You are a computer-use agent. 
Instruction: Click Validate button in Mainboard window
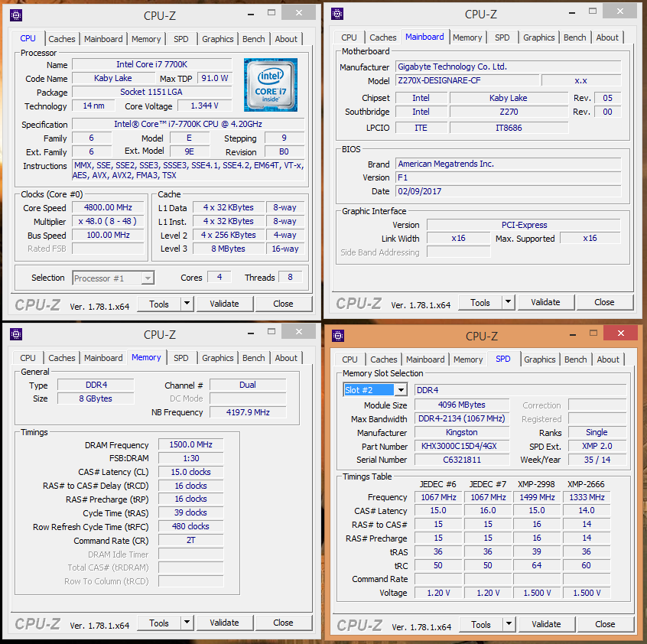click(x=545, y=302)
